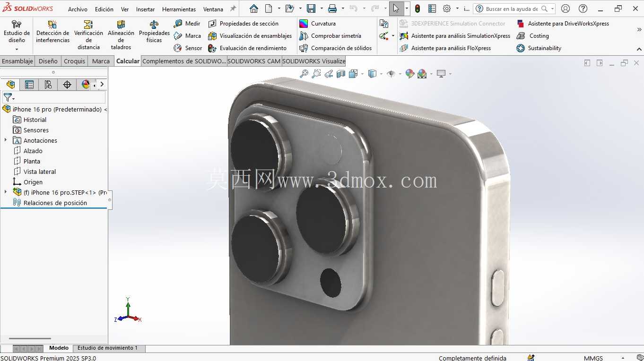Click the Zoom to Area icon
644x361 pixels.
click(316, 74)
